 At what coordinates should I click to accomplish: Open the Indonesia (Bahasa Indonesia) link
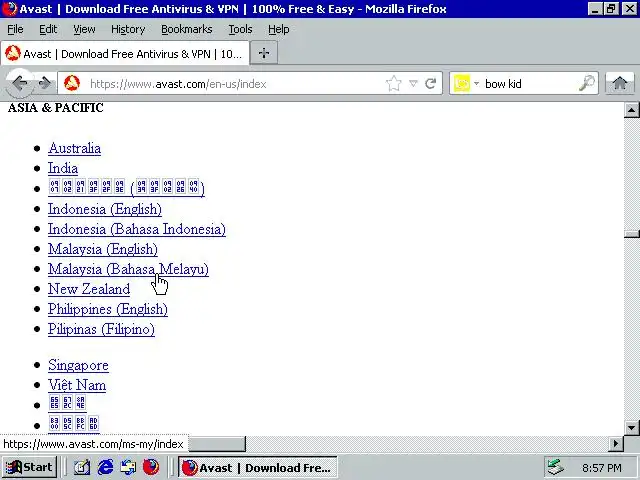pos(137,229)
